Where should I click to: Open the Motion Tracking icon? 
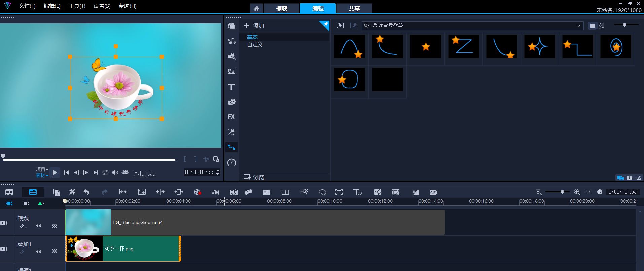pos(248,192)
